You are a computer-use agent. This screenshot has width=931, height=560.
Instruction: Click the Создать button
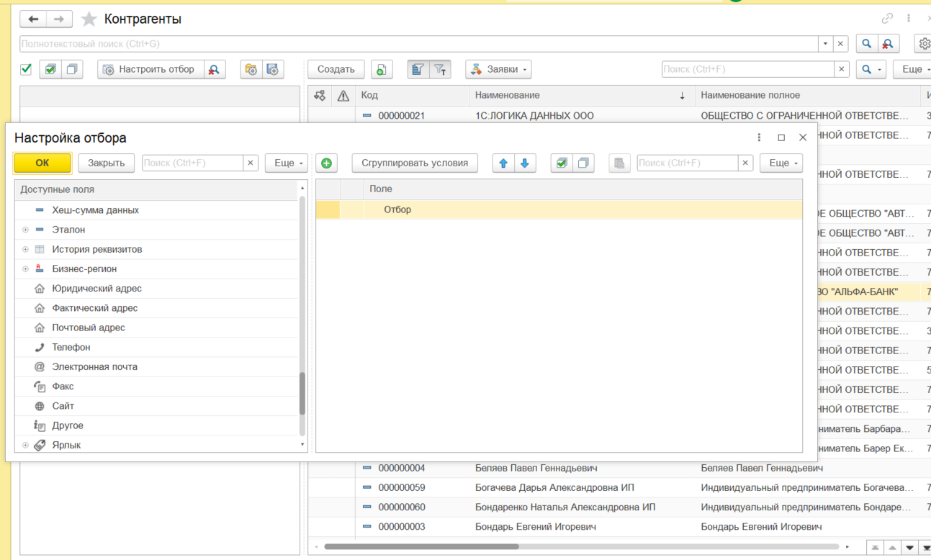click(336, 69)
